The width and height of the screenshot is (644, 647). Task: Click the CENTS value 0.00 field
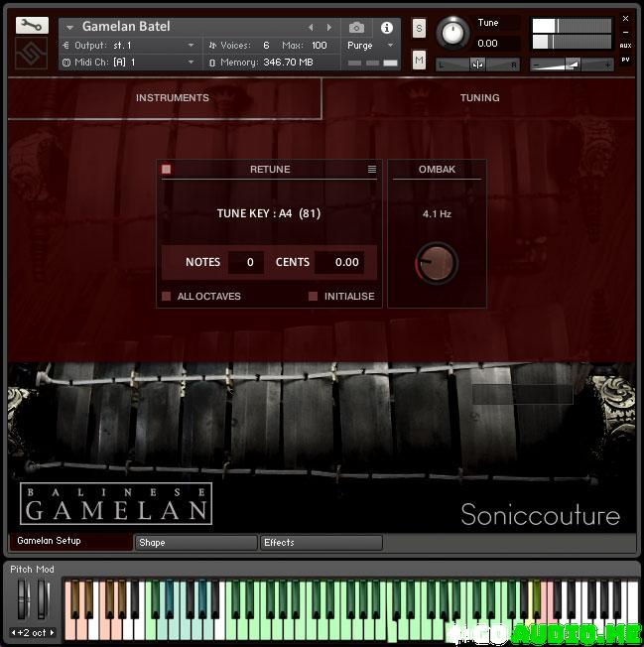[x=339, y=262]
